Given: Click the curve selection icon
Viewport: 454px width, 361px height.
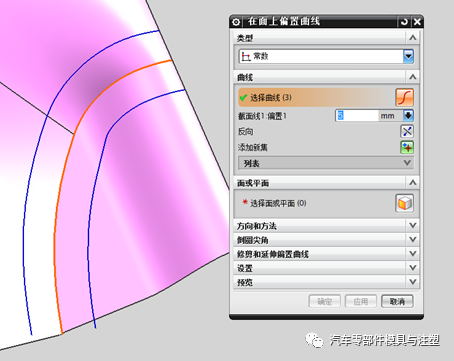Looking at the screenshot, I should tap(404, 97).
